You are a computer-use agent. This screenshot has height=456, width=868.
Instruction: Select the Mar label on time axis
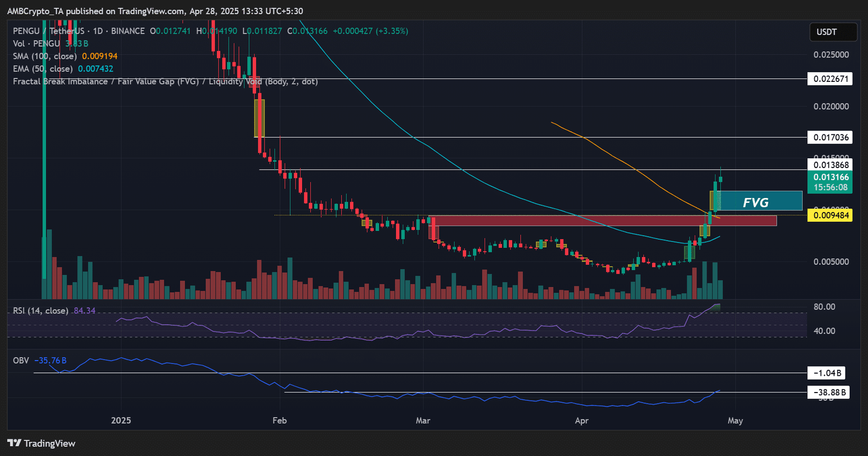point(423,421)
